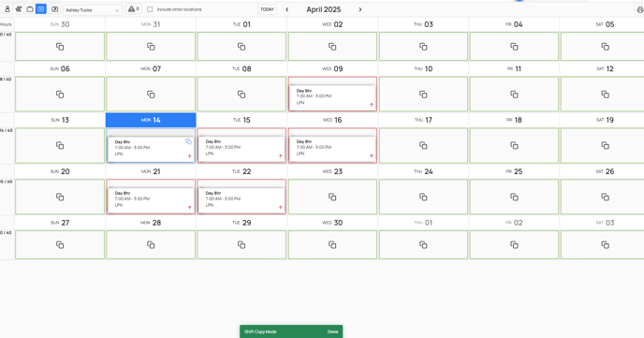The width and height of the screenshot is (644, 338).
Task: Open Day 8hr shift on Wednesday 16
Action: [x=332, y=148]
